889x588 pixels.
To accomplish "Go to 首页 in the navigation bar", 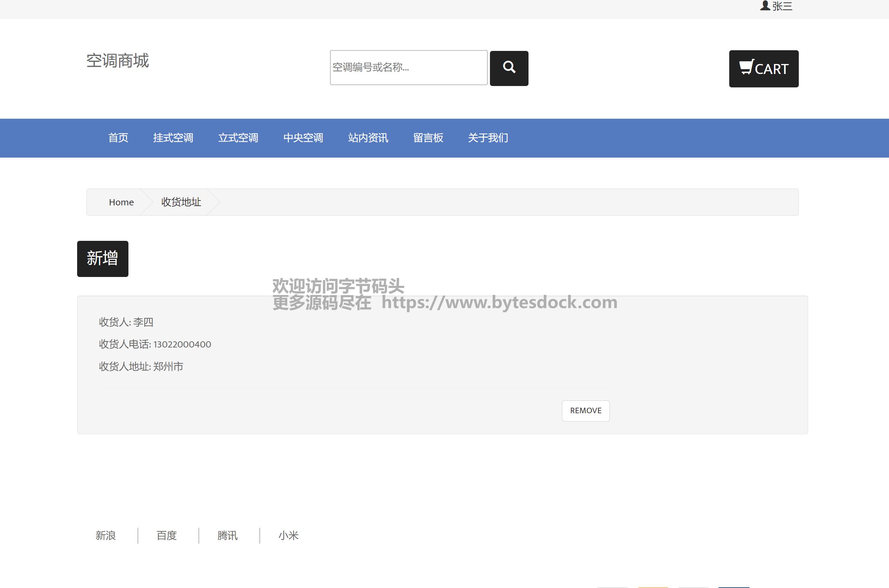I will click(118, 138).
